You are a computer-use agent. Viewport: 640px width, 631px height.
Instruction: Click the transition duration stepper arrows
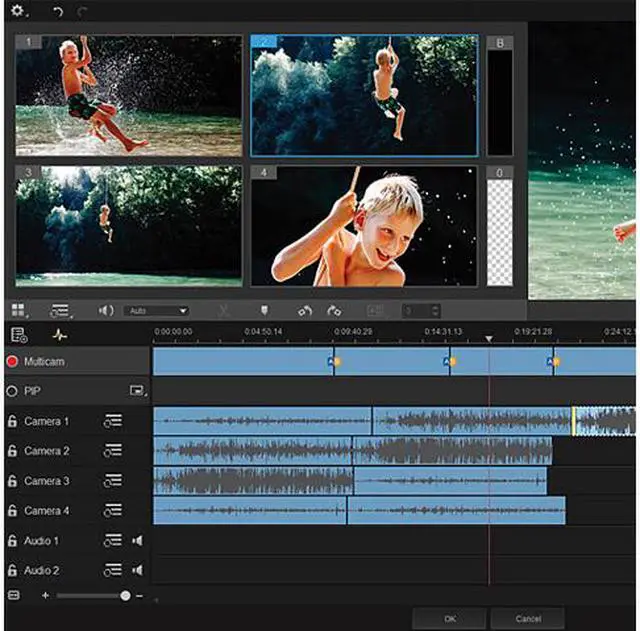pyautogui.click(x=436, y=311)
